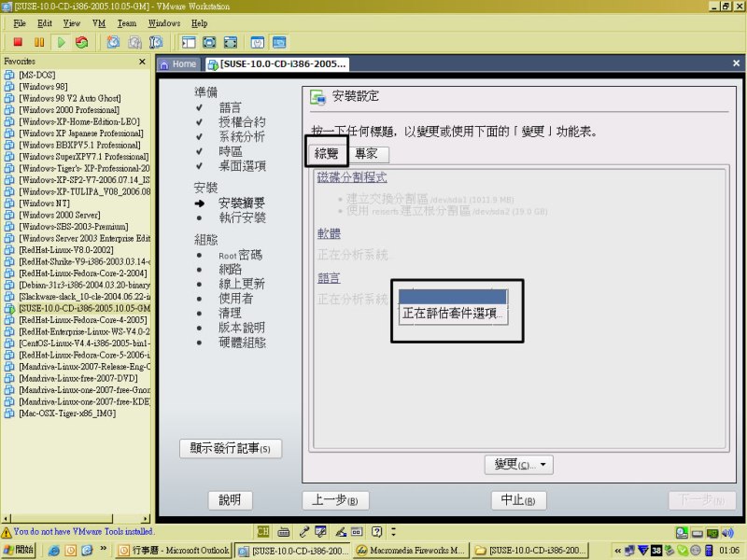Screen dimensions: 747x560
Task: Click the orange Suspend toolbar button
Action: pyautogui.click(x=39, y=42)
